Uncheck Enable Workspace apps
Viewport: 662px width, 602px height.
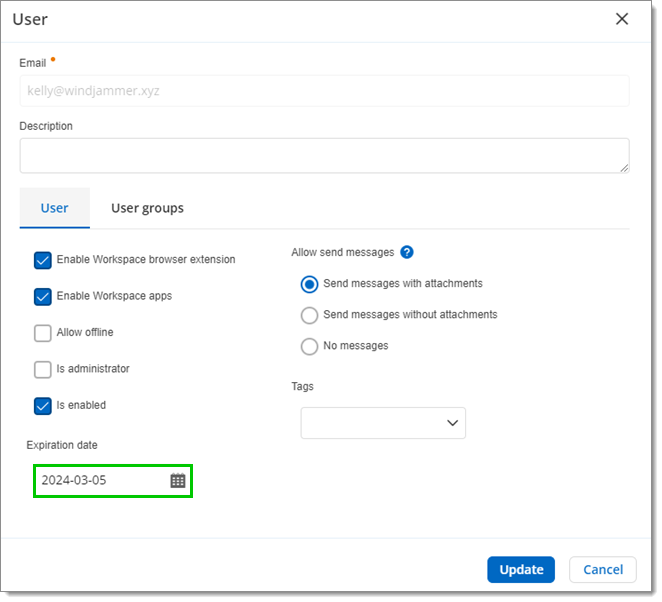pos(43,297)
